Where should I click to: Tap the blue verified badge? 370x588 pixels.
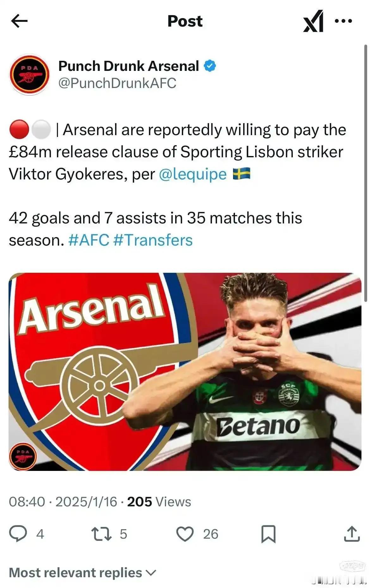[209, 66]
